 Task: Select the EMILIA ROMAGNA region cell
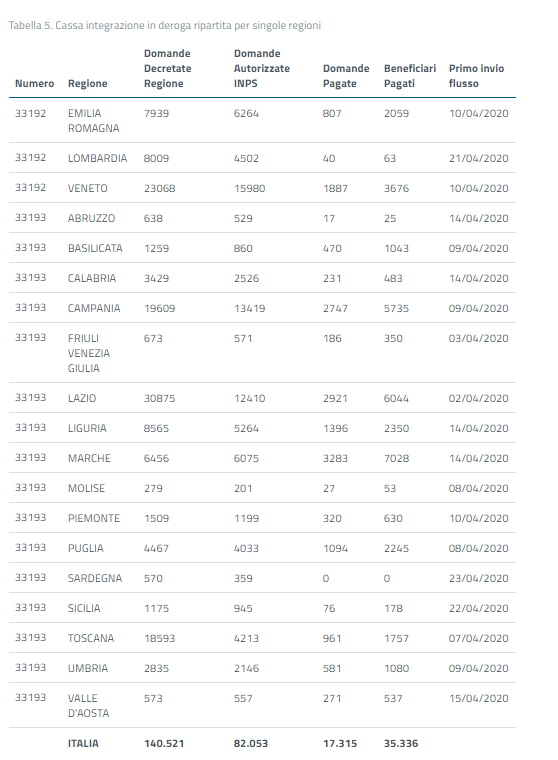click(x=94, y=121)
